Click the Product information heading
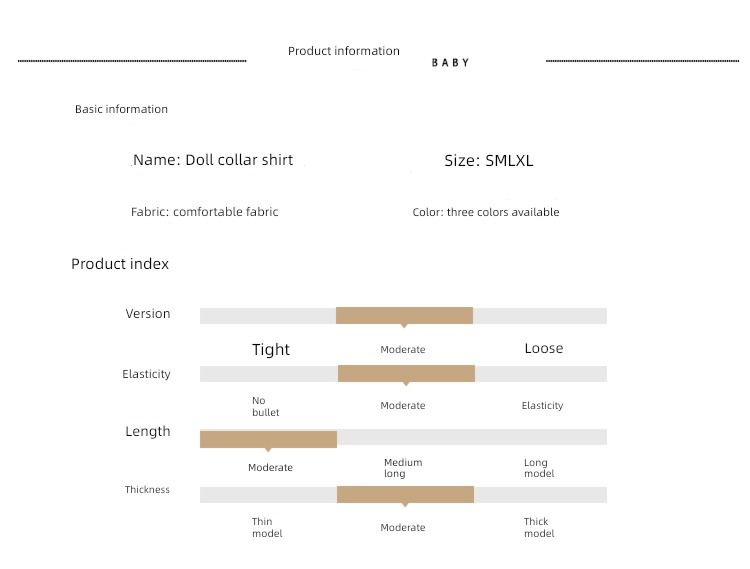 click(344, 51)
